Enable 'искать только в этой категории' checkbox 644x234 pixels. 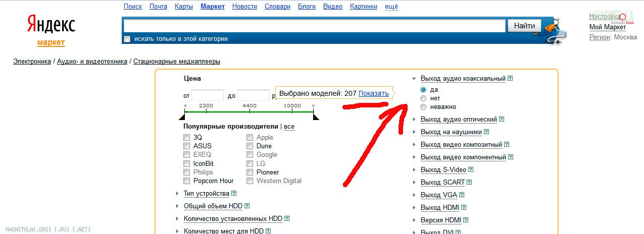coord(127,39)
